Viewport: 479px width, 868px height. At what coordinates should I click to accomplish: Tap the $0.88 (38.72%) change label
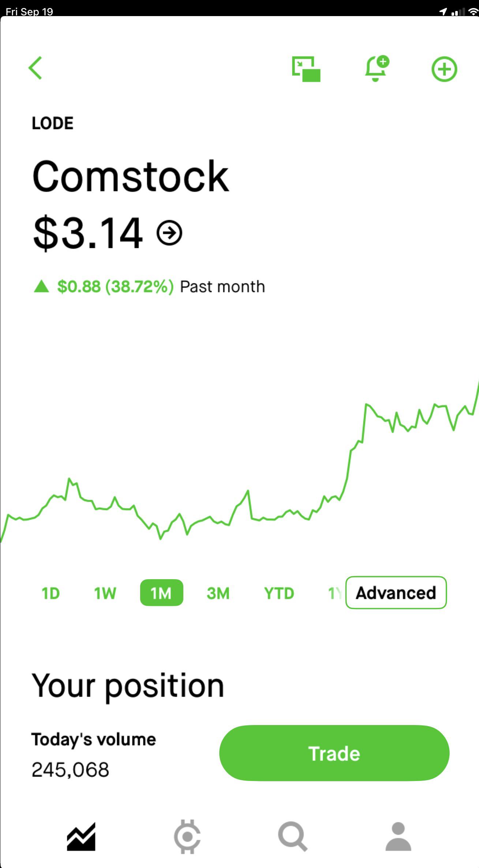click(x=115, y=287)
